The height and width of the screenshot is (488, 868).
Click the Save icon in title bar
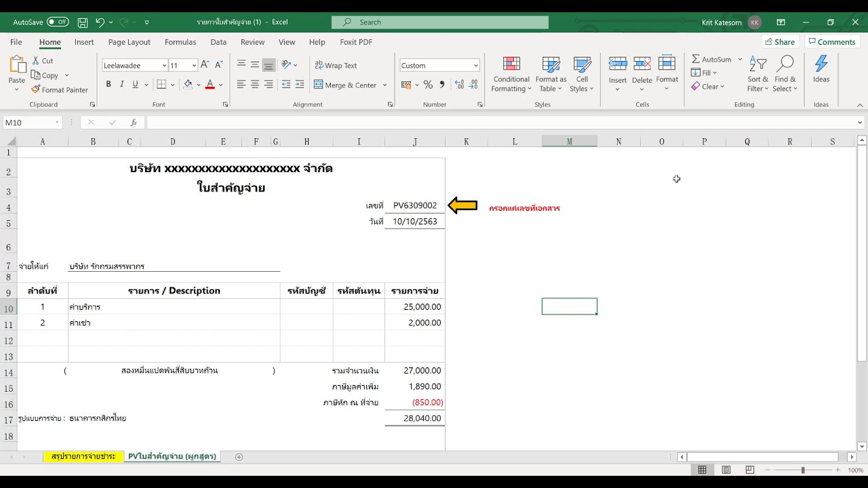pos(83,22)
